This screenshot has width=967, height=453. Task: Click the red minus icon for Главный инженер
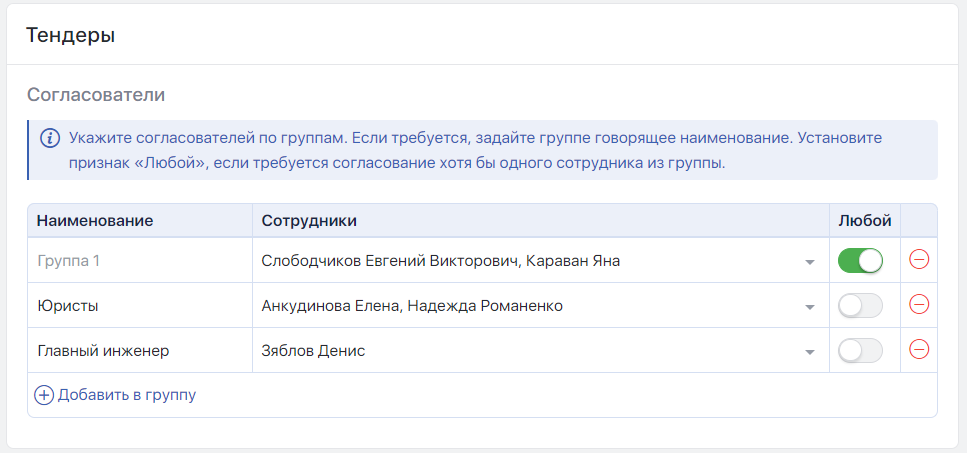click(x=918, y=350)
